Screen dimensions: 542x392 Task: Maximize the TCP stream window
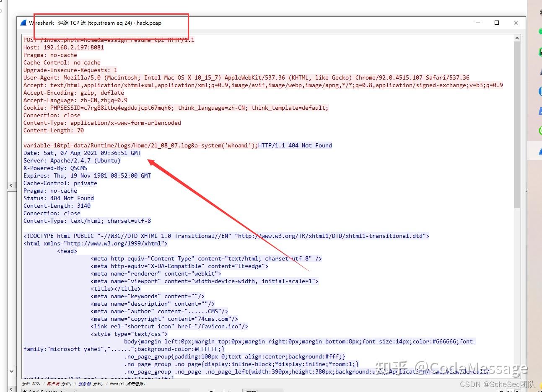point(496,23)
